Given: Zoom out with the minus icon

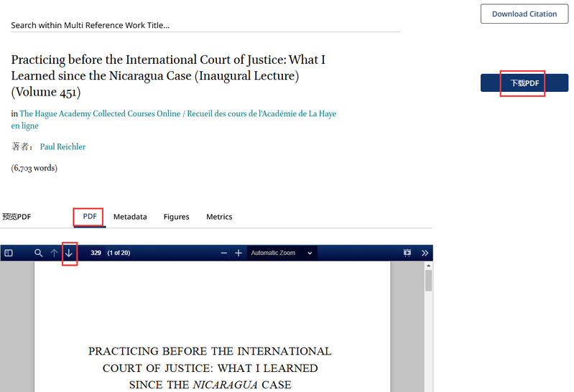Looking at the screenshot, I should pos(224,253).
